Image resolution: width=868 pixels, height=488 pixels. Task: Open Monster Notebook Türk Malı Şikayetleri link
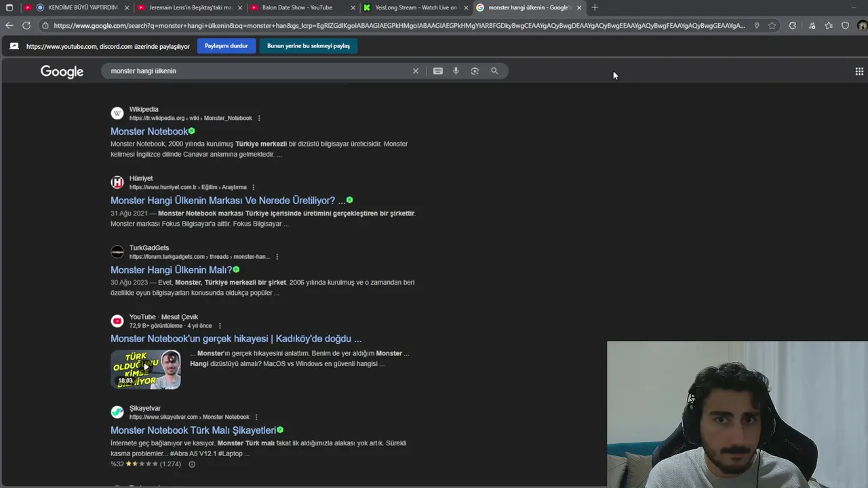[193, 430]
